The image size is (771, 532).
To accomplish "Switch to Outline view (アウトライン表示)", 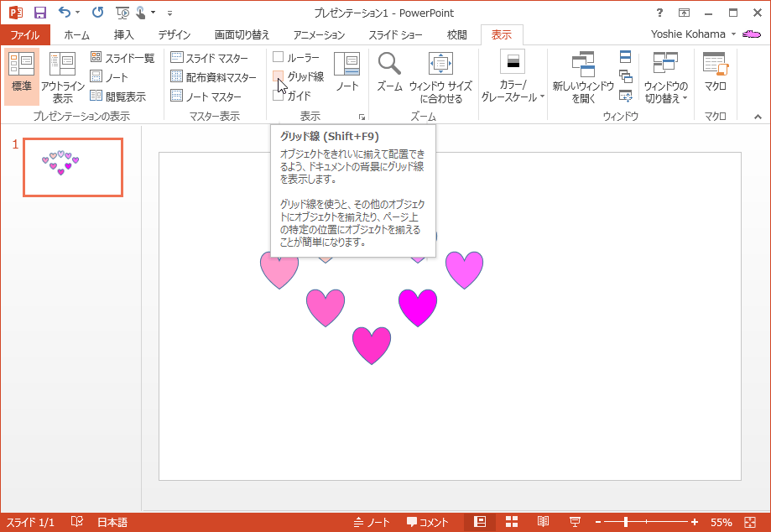I will tap(62, 77).
